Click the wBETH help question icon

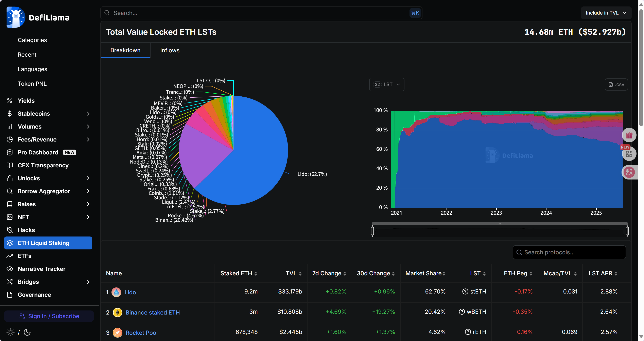pos(462,312)
